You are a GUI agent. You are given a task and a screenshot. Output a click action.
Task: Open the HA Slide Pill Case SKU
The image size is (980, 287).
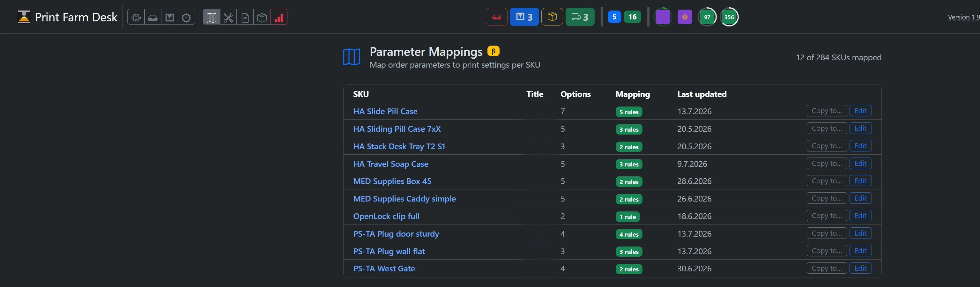tap(385, 111)
